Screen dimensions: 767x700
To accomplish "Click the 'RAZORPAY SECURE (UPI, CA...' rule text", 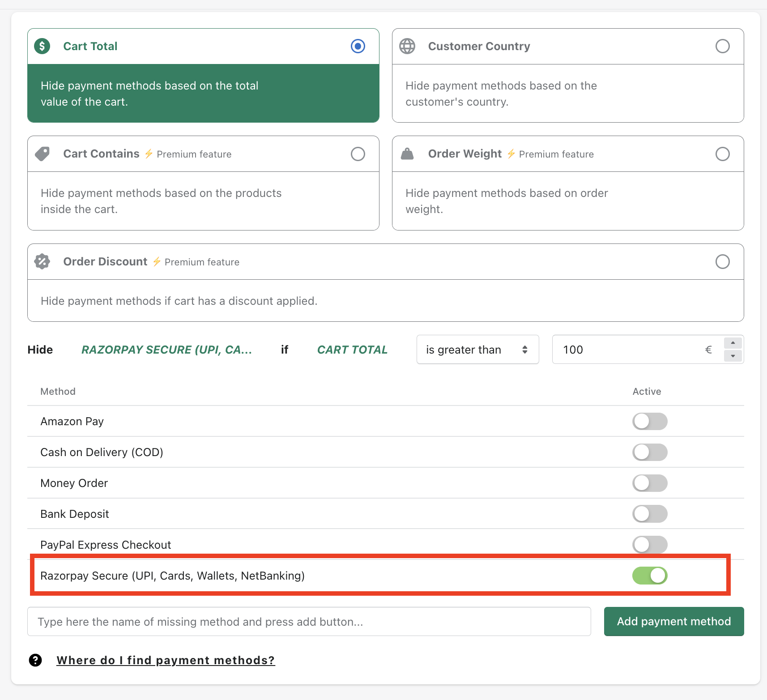I will click(x=166, y=350).
